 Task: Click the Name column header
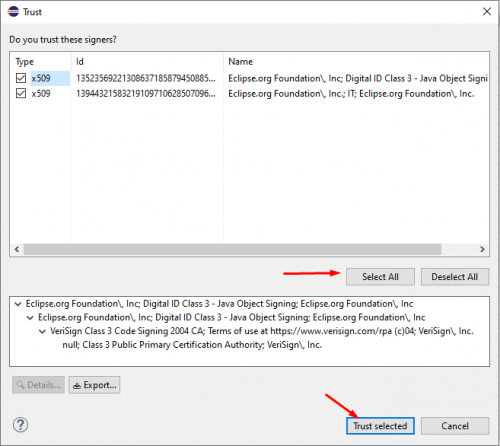(x=240, y=62)
